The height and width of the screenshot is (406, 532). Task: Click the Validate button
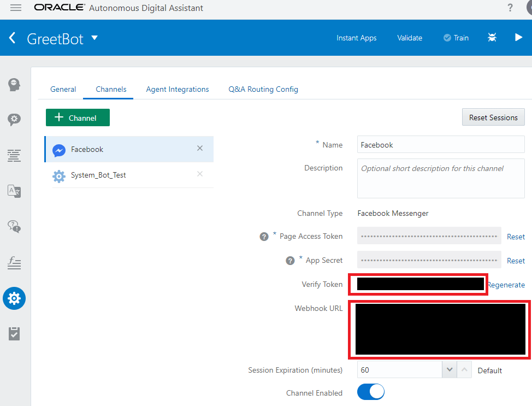[410, 38]
